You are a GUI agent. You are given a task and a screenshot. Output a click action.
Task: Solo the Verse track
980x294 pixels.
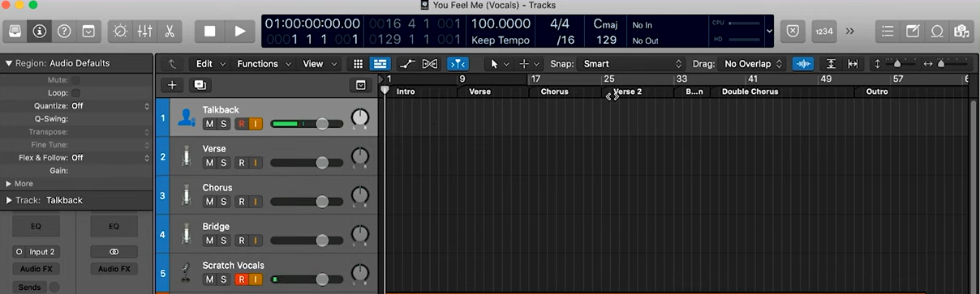[x=223, y=162]
